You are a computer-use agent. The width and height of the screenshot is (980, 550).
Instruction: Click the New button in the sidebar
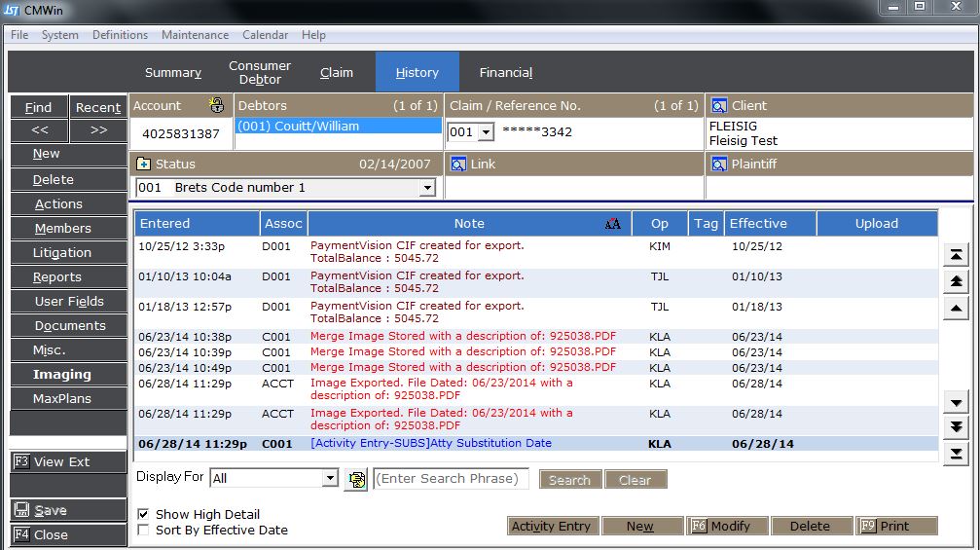[x=69, y=154]
